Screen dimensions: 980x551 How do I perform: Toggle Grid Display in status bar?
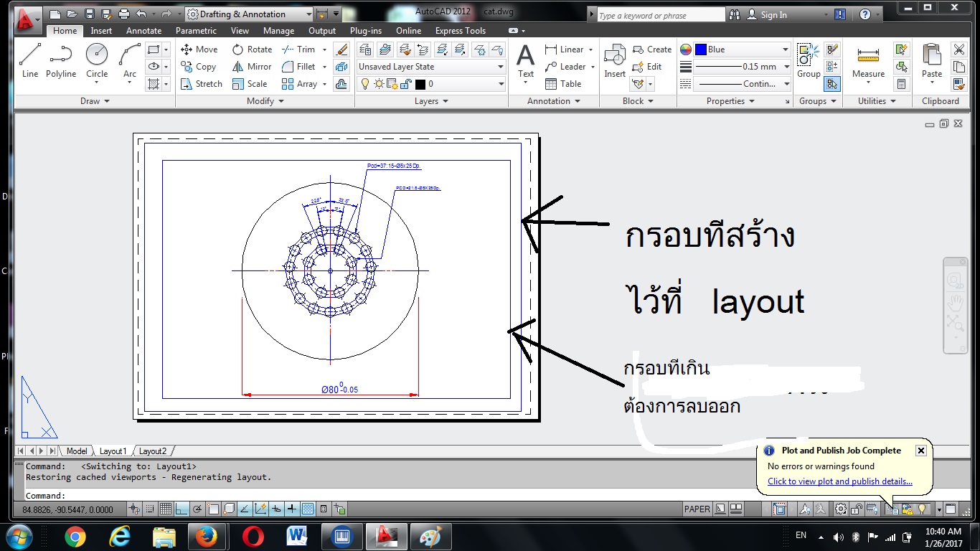[166, 509]
